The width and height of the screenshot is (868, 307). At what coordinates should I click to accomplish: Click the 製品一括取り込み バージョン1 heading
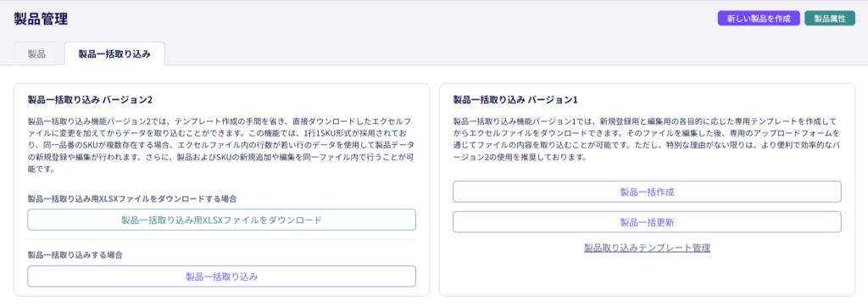515,100
